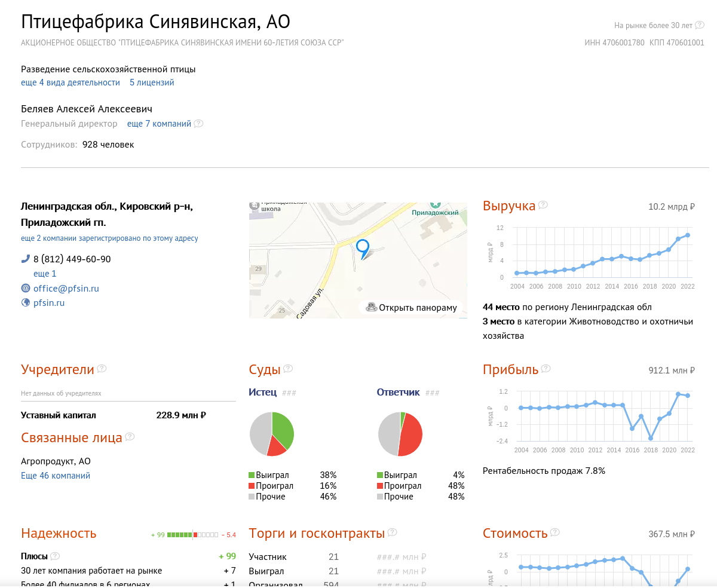Click director name 'Беляев Алексей Алексеевич'

[x=87, y=109]
